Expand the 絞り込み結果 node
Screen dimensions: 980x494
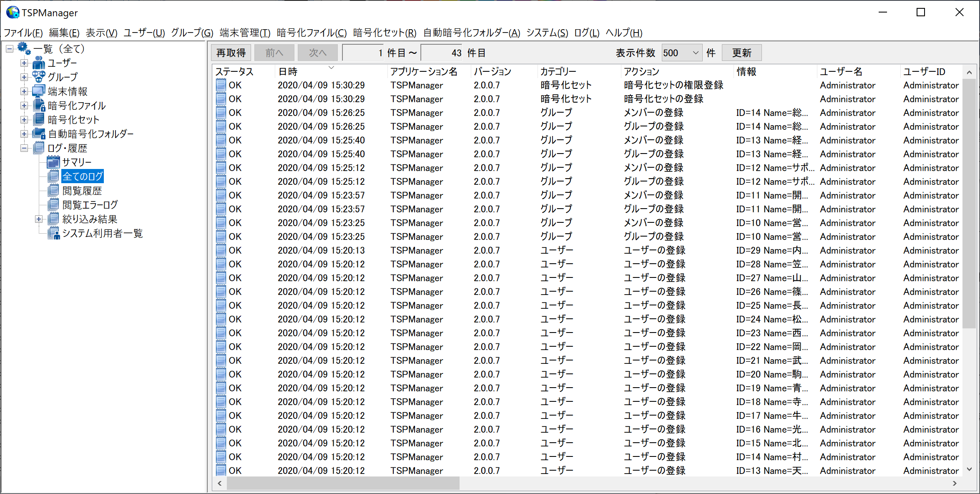(39, 219)
